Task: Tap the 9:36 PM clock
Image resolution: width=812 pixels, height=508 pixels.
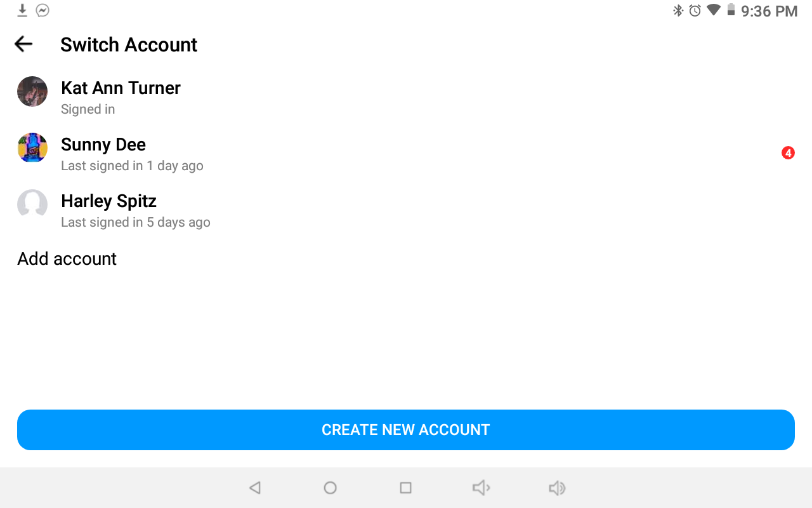Action: [769, 11]
